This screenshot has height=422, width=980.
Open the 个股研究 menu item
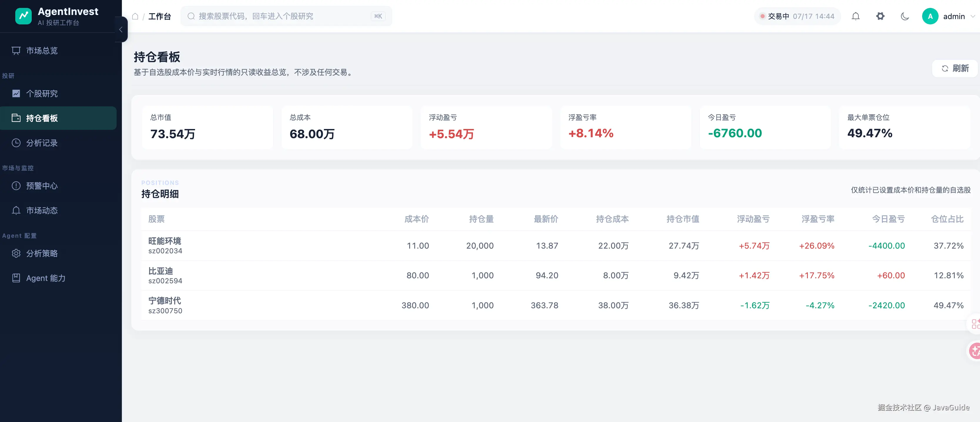click(x=58, y=94)
